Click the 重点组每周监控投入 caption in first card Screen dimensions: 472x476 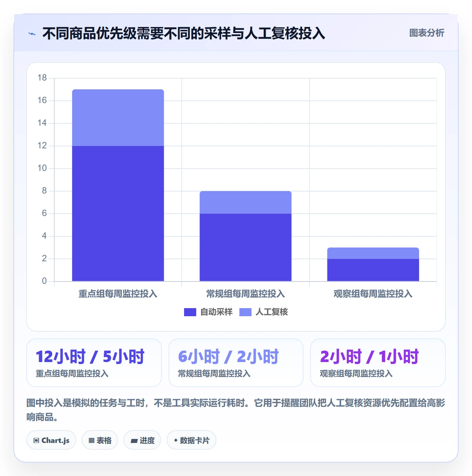point(72,374)
